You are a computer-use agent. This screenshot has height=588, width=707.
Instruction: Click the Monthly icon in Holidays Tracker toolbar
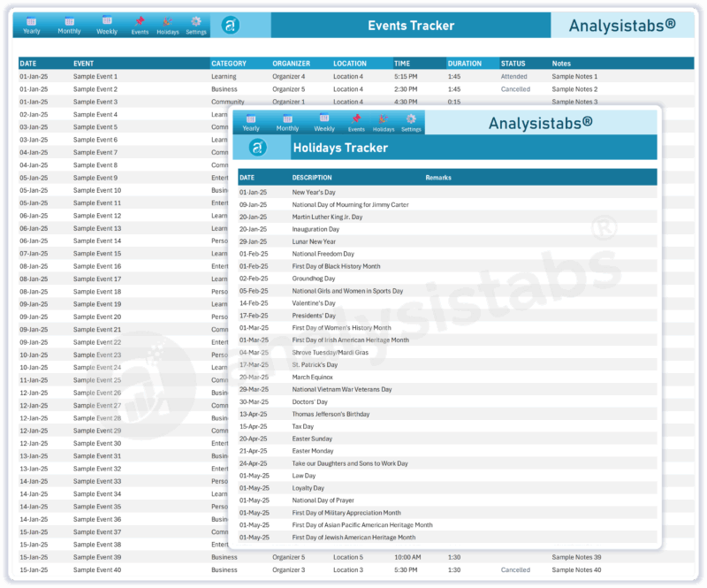pyautogui.click(x=288, y=122)
